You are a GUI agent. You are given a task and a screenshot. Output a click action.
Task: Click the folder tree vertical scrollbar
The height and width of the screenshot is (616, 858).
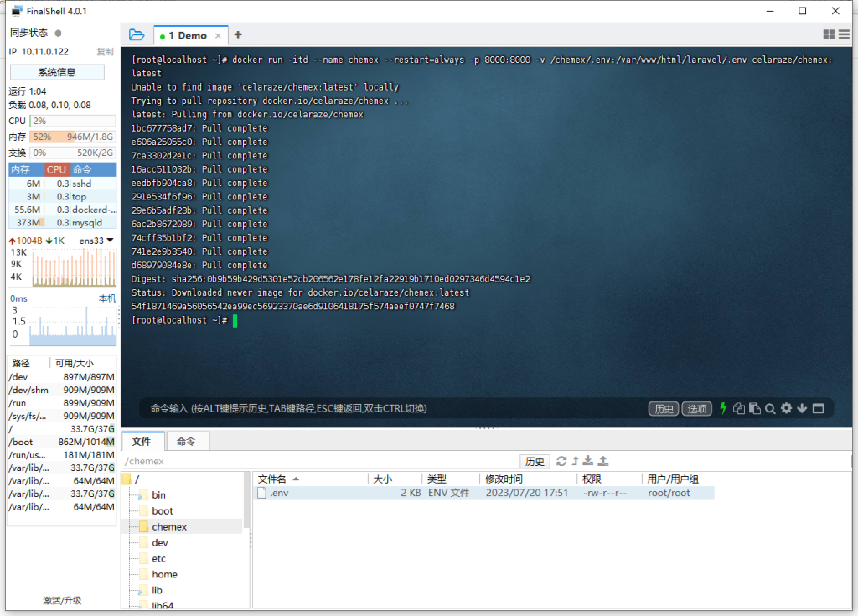tap(247, 501)
